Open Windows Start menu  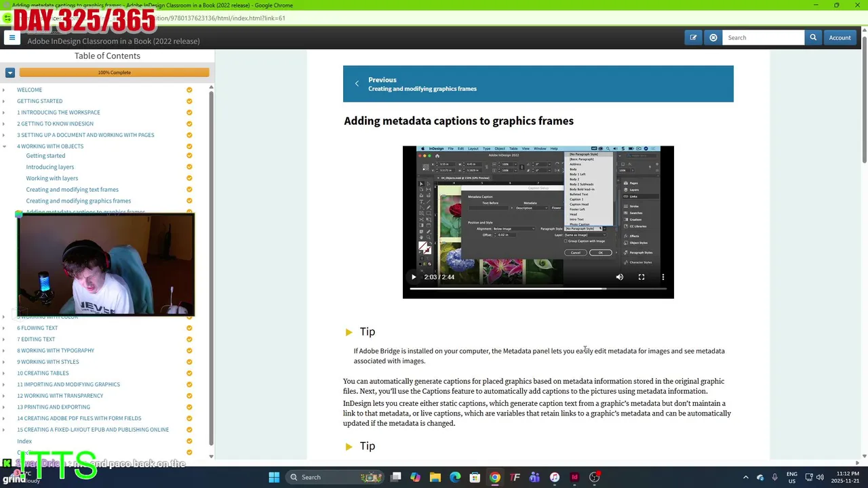(x=274, y=477)
